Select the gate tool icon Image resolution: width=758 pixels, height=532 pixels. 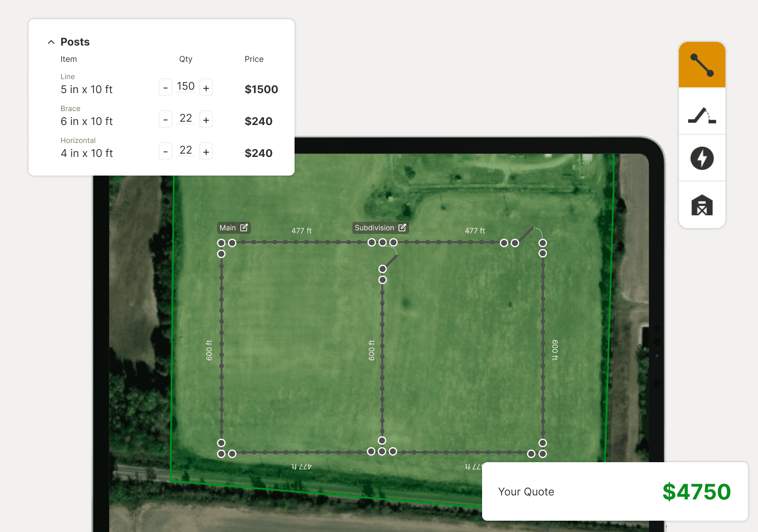pyautogui.click(x=702, y=116)
